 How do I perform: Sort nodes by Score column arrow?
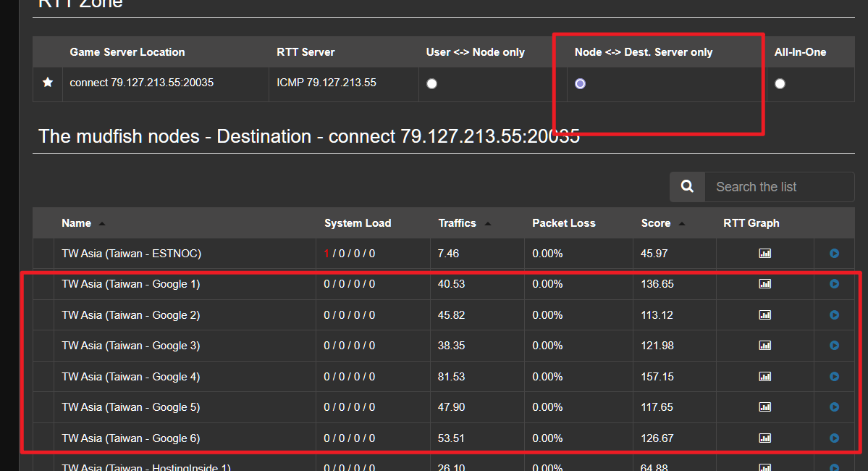tap(682, 224)
